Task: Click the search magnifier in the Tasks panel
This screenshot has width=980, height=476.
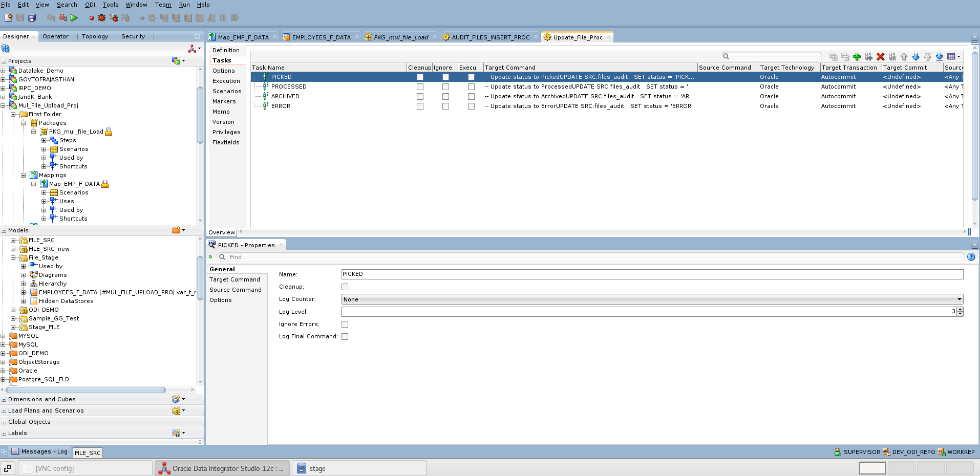Action: click(726, 56)
